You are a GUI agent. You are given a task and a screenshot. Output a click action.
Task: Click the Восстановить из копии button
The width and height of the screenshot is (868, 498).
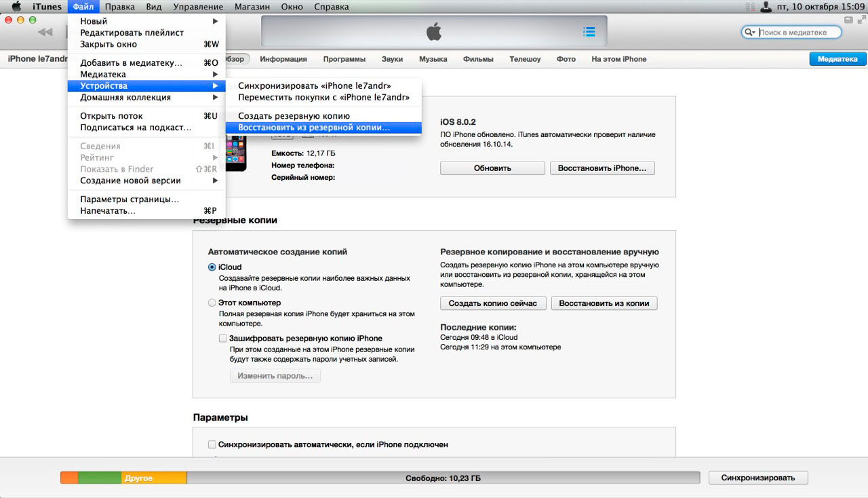[x=604, y=303]
